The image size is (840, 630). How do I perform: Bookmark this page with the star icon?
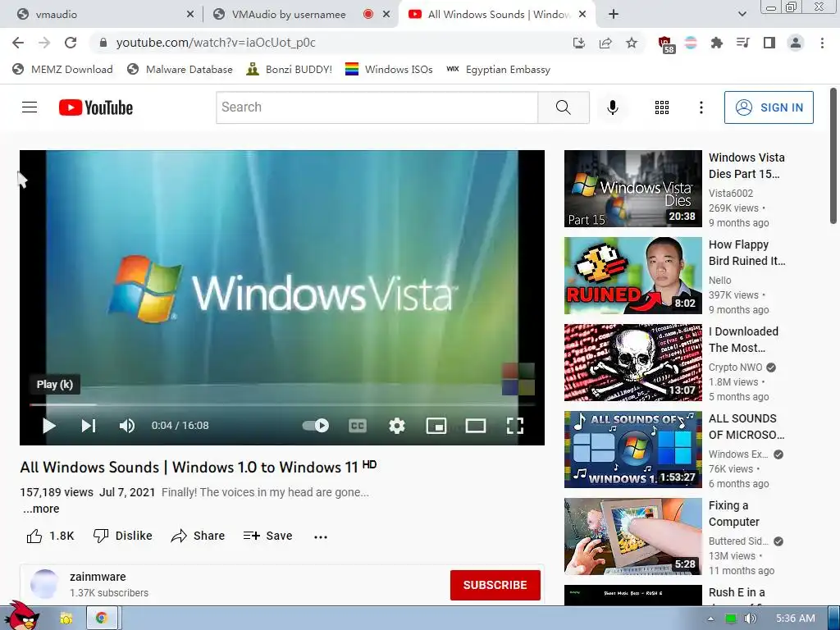click(632, 43)
